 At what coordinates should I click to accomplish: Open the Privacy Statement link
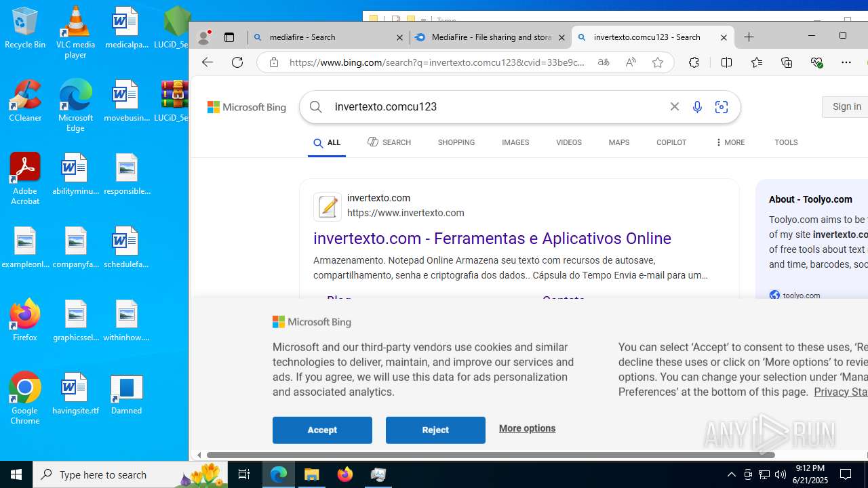tap(841, 392)
